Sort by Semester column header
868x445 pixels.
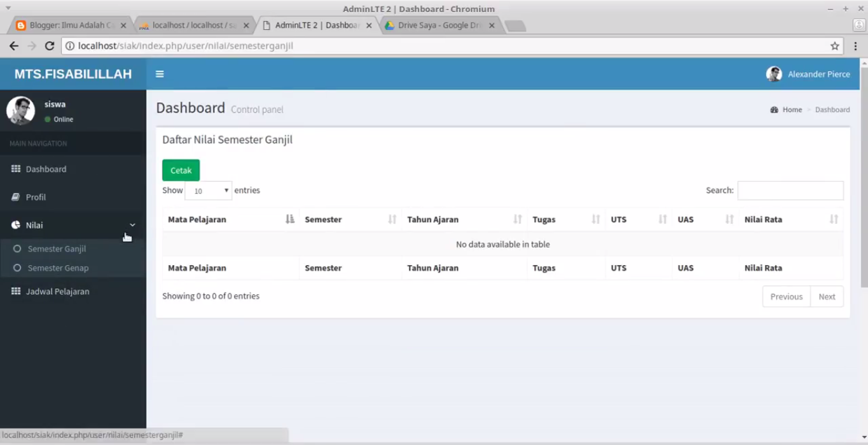(x=350, y=219)
